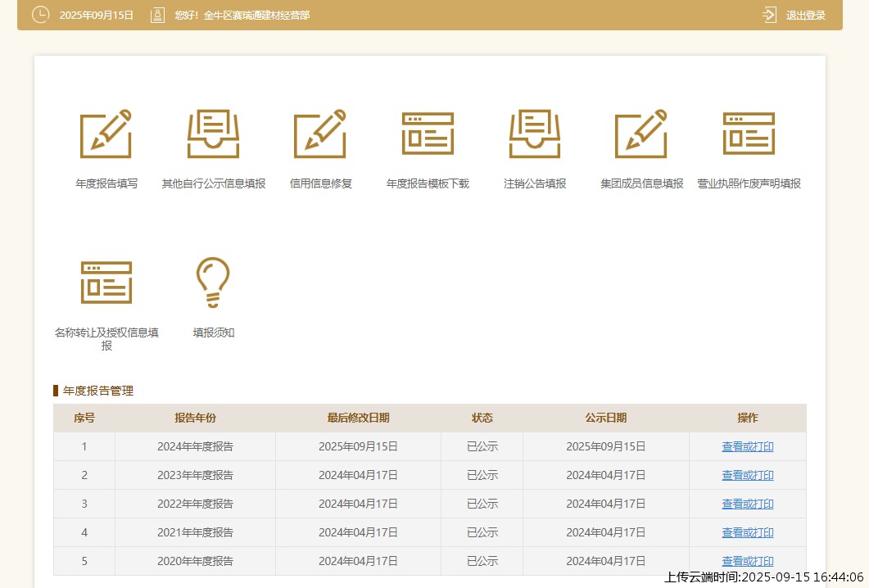The width and height of the screenshot is (869, 588).
Task: Click the clock icon beside the date
Action: pyautogui.click(x=40, y=15)
